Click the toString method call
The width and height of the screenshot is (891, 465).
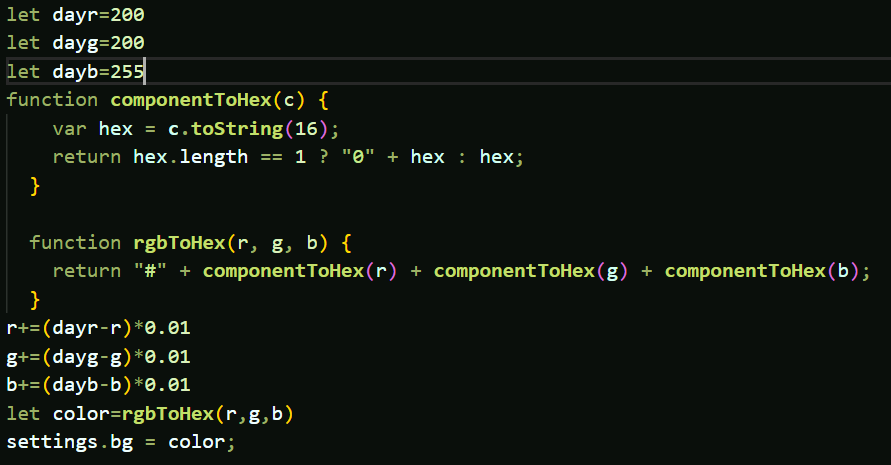tap(237, 129)
